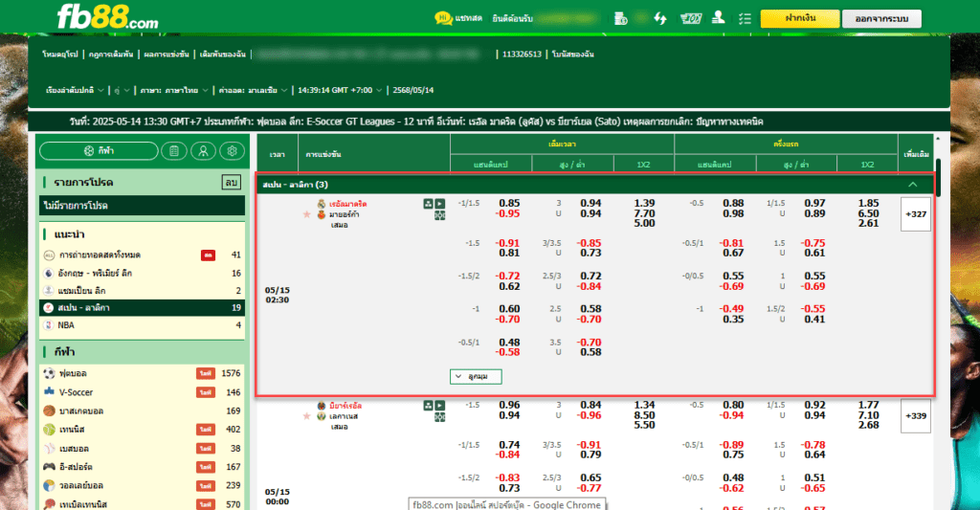Click the Premier League lion icon
The image size is (980, 510).
[49, 273]
